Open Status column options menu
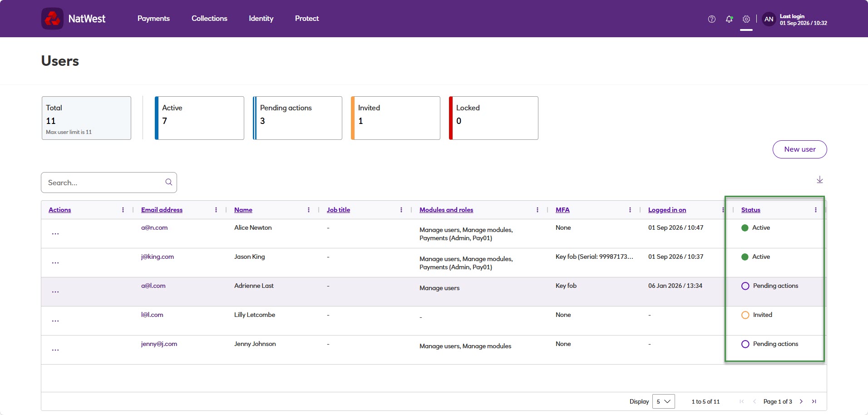 pos(816,210)
